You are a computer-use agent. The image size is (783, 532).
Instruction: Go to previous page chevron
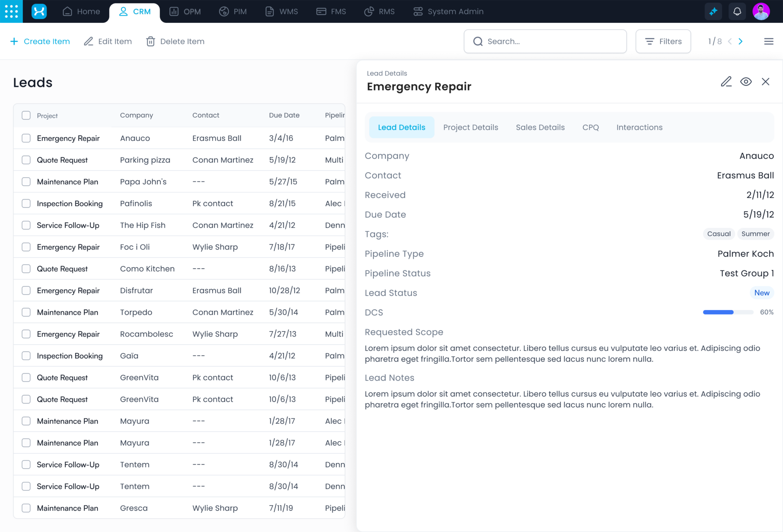730,41
